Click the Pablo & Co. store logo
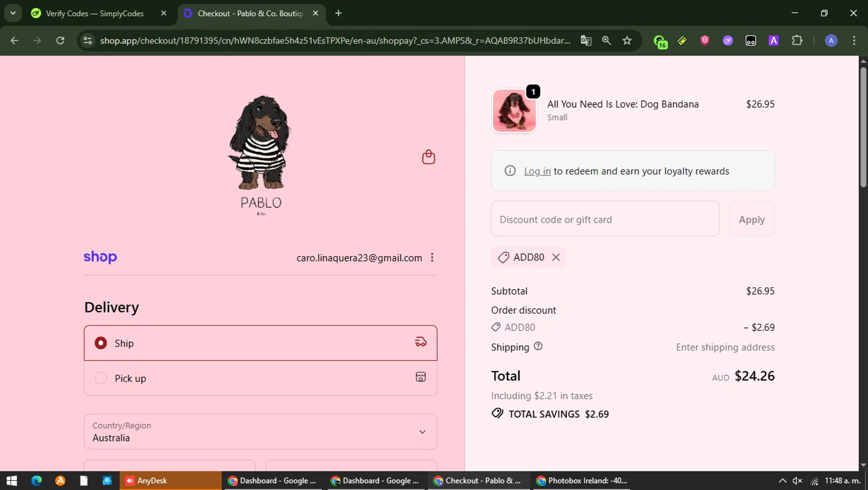This screenshot has height=490, width=868. tap(260, 155)
